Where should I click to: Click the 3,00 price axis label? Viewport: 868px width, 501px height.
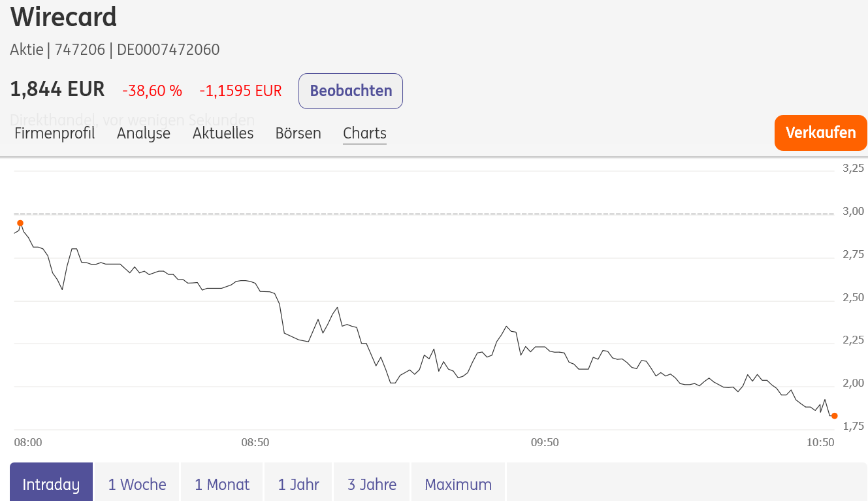tap(854, 212)
